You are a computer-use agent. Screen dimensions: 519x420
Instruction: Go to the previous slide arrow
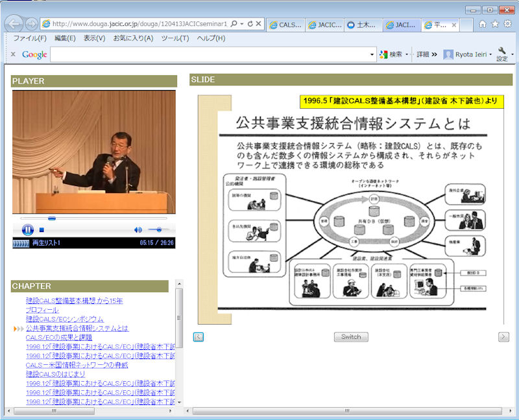(199, 336)
